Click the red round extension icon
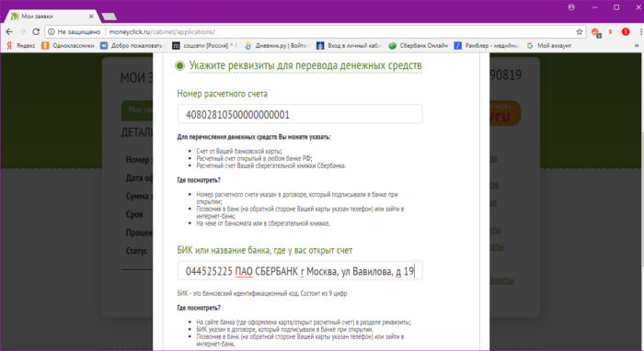The height and width of the screenshot is (351, 644). point(626,31)
